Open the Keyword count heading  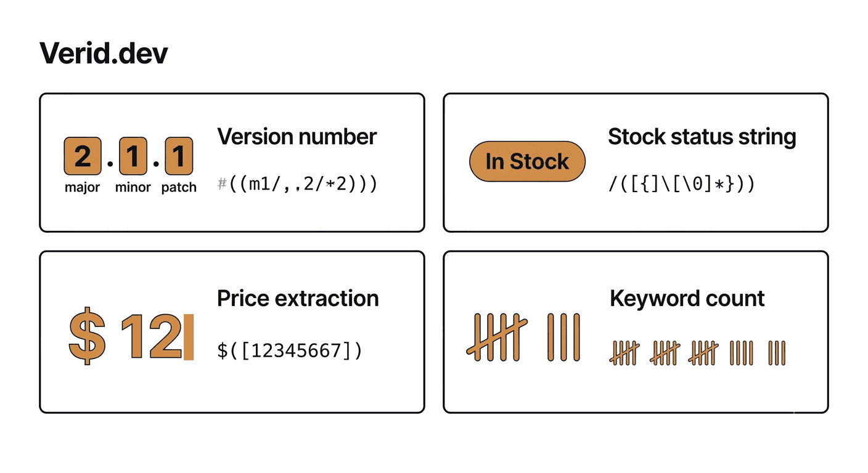(687, 299)
